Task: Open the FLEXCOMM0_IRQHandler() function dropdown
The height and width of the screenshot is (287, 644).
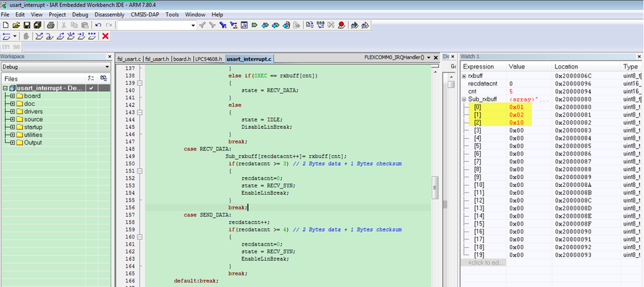Action: coord(428,58)
